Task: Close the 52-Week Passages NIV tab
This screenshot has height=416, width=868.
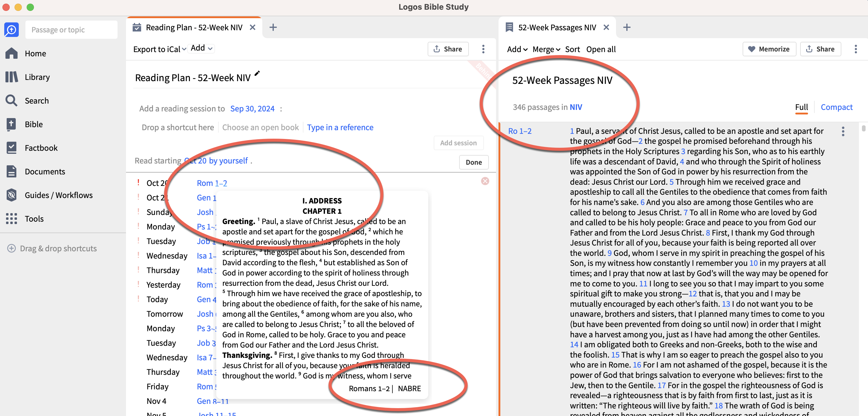Action: 606,27
